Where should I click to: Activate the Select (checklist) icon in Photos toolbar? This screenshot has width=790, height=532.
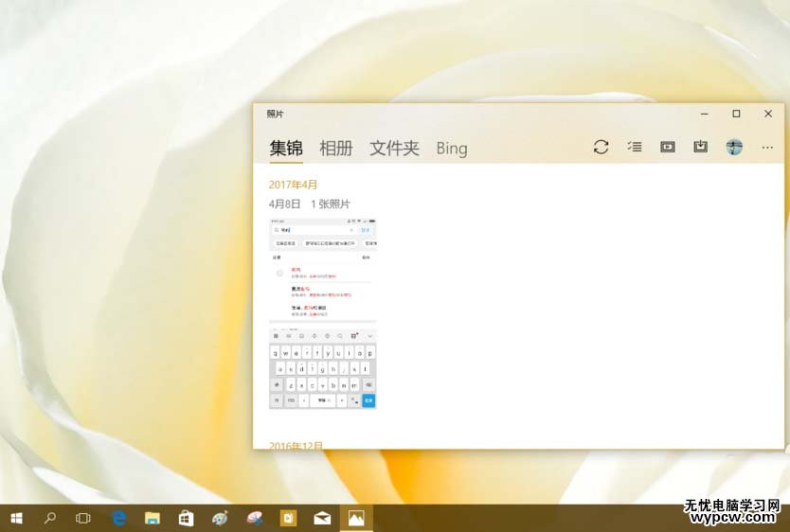click(635, 147)
